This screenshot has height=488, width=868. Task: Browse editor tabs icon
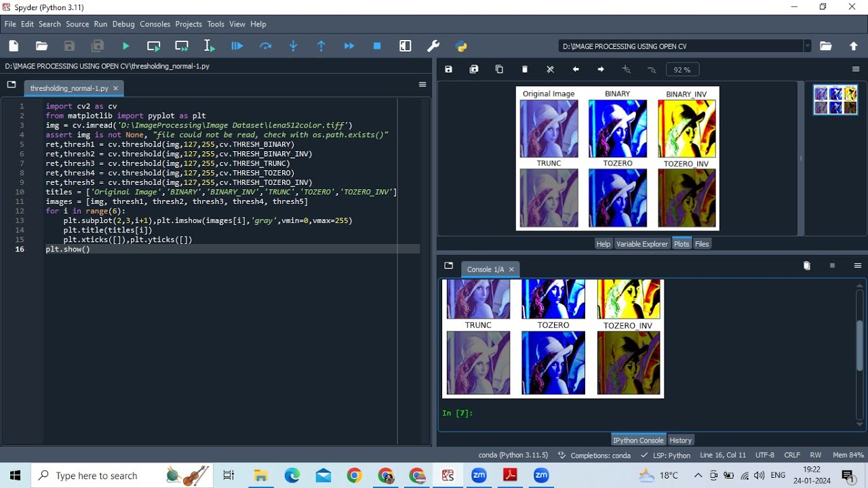pyautogui.click(x=12, y=85)
